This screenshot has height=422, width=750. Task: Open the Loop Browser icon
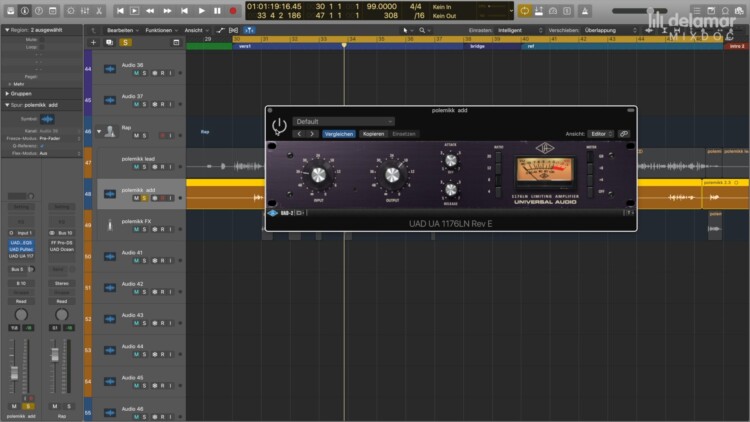(x=726, y=11)
